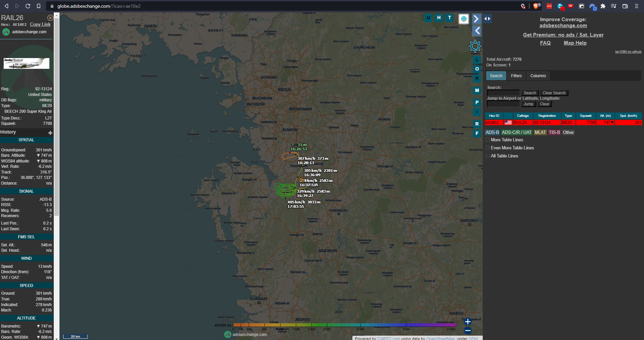
Task: Click the O map option button
Action: pos(477,69)
